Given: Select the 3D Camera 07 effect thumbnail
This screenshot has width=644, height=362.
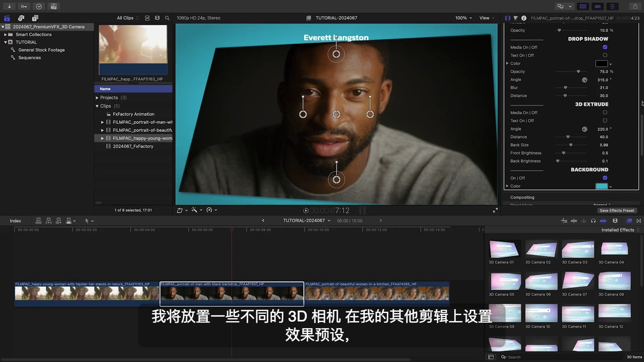Looking at the screenshot, I should 578,281.
